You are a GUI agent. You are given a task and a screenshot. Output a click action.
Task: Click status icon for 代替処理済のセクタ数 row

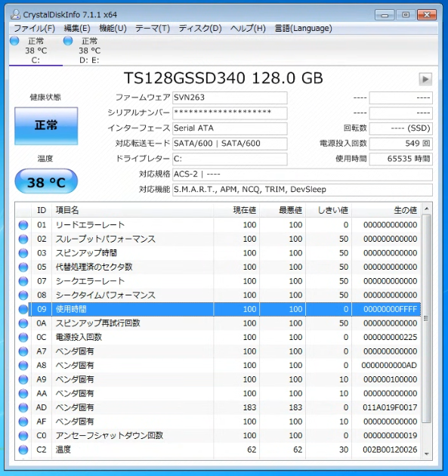click(23, 267)
